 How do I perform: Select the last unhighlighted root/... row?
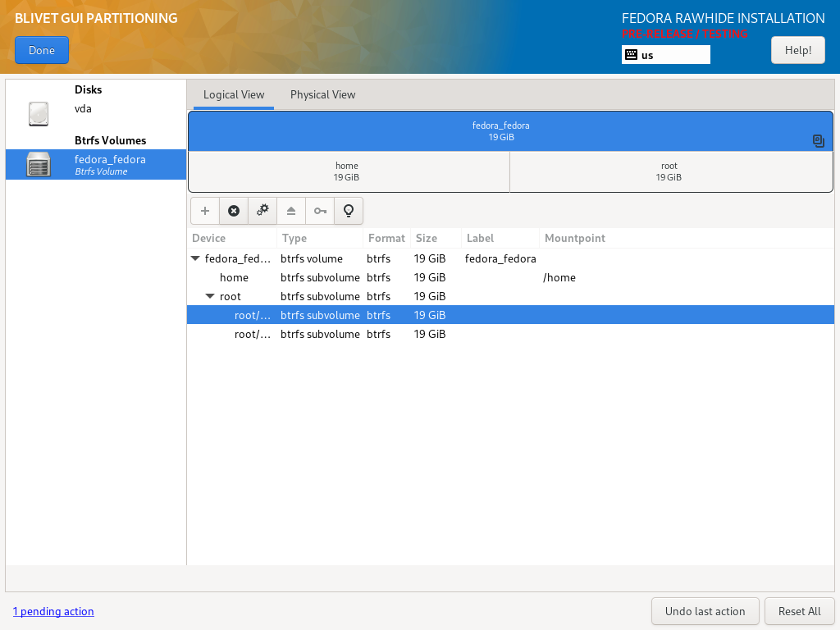510,334
